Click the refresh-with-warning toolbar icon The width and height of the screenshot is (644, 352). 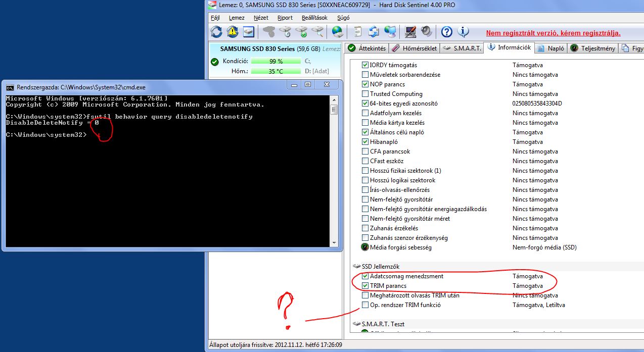[x=233, y=32]
